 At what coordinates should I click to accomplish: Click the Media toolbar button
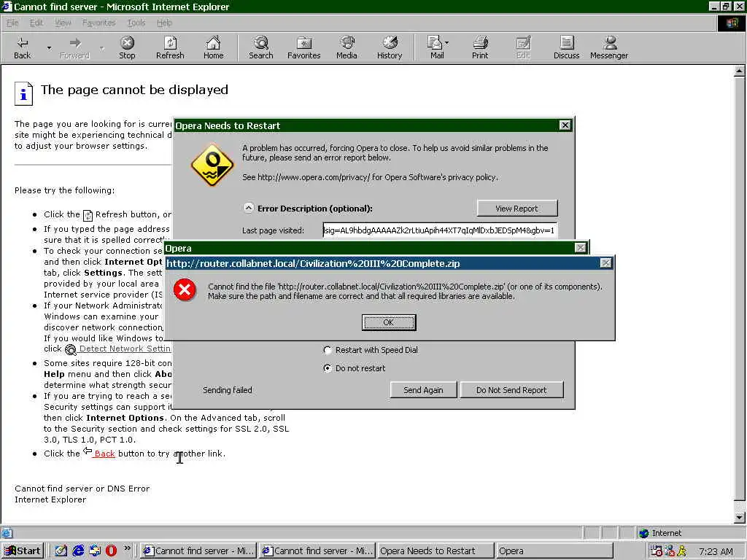347,47
